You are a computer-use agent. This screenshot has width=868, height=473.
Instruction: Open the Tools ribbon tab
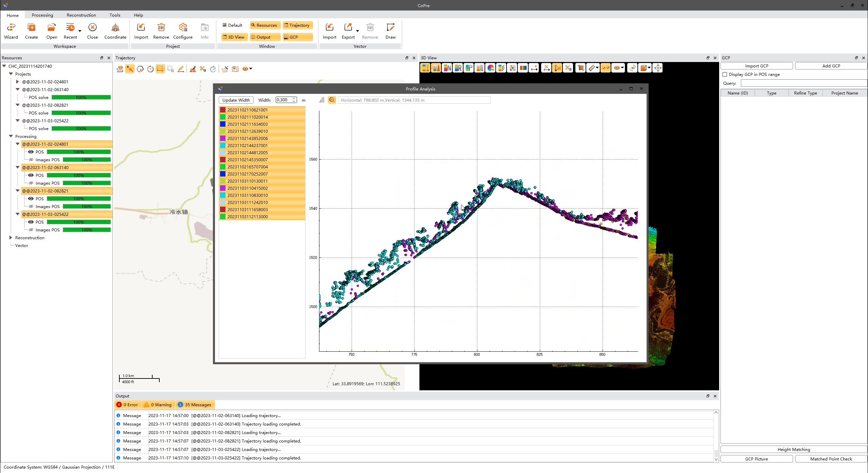coord(115,15)
